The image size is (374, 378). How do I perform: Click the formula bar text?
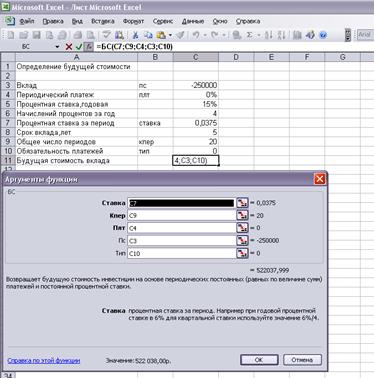(135, 46)
